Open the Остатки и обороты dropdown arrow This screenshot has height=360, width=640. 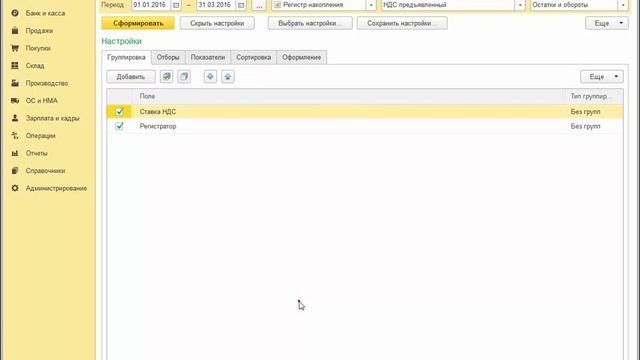point(623,5)
